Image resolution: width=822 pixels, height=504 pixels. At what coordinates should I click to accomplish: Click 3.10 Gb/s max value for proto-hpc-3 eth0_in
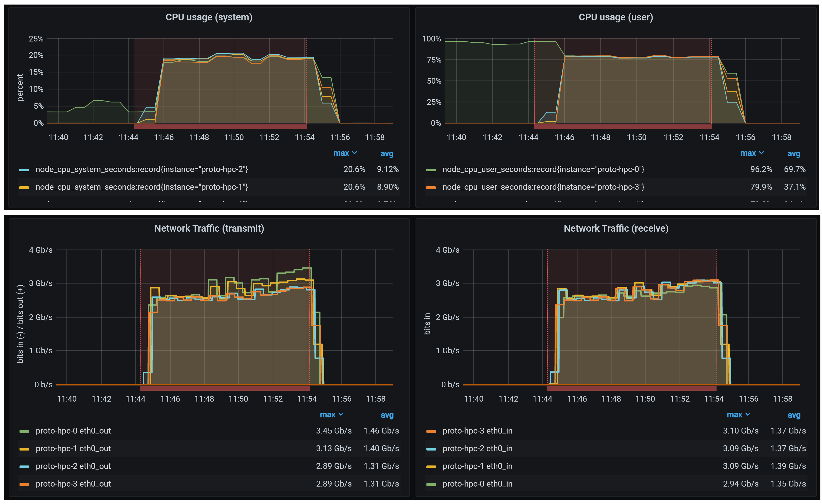coord(741,431)
